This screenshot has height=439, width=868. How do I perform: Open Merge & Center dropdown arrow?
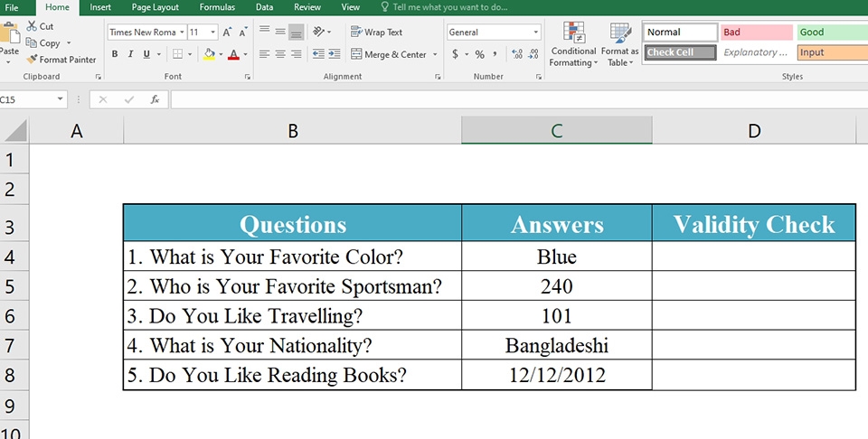coord(435,54)
